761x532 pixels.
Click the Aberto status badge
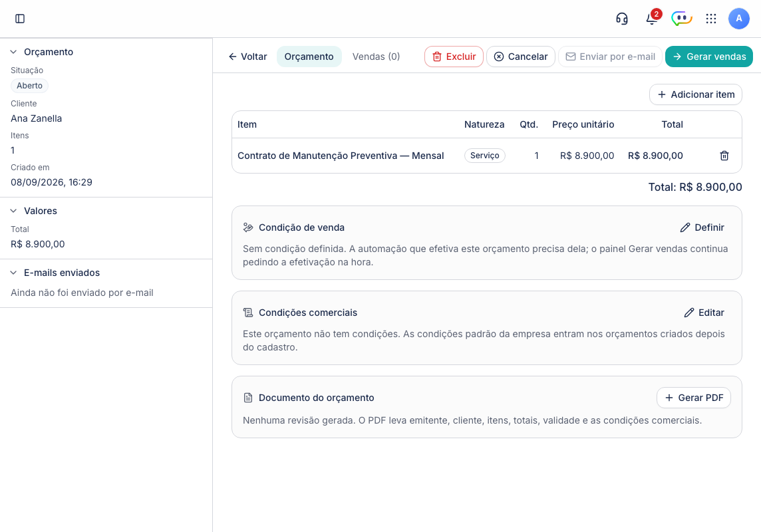[x=30, y=86]
